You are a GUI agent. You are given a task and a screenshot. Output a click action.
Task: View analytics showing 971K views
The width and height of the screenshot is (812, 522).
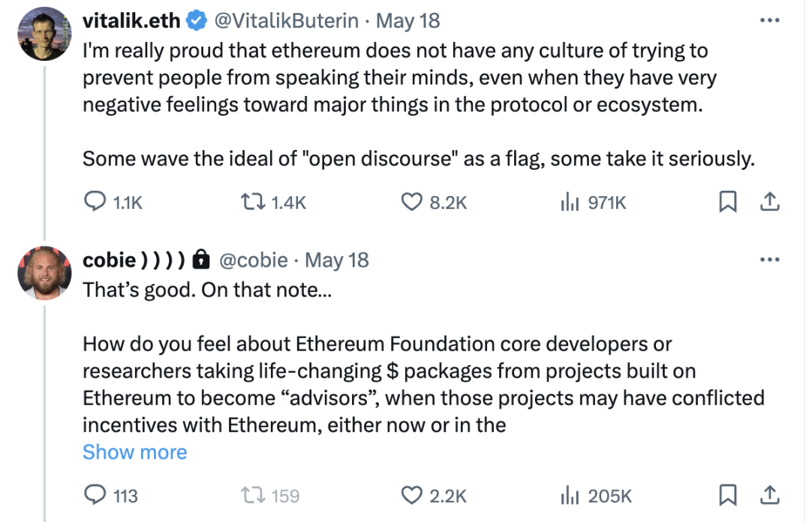[x=568, y=202]
